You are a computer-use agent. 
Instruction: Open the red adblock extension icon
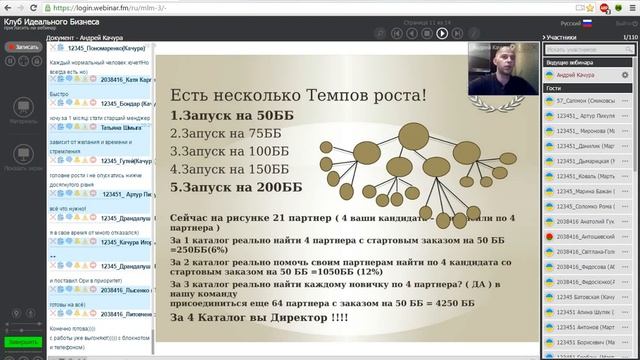(x=604, y=8)
